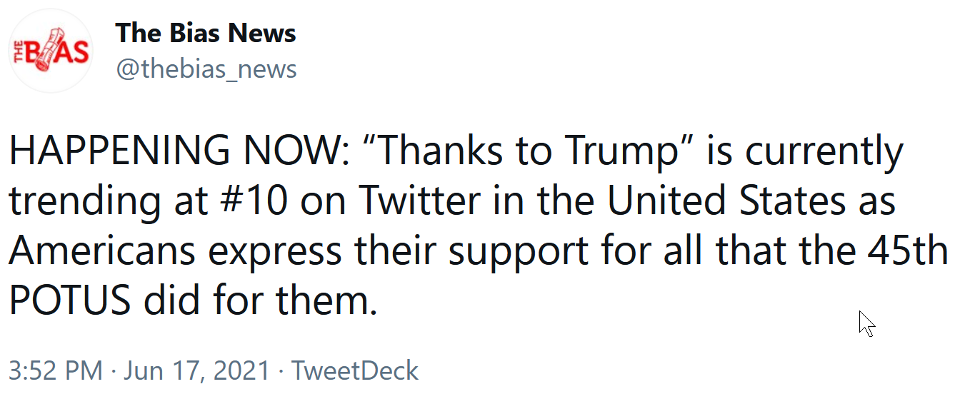Open the TweetDeck source label
Viewport: 980px width, 404px height.
355,371
